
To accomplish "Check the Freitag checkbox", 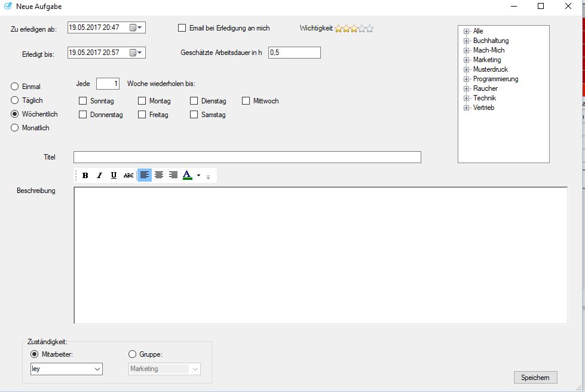I will click(142, 115).
